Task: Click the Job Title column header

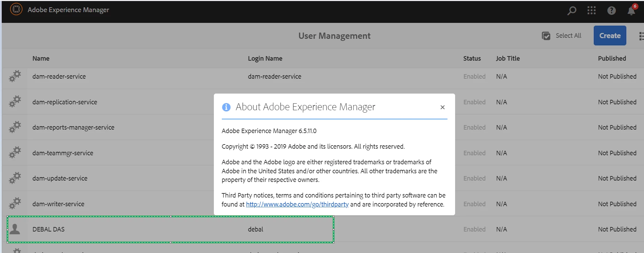Action: 507,58
